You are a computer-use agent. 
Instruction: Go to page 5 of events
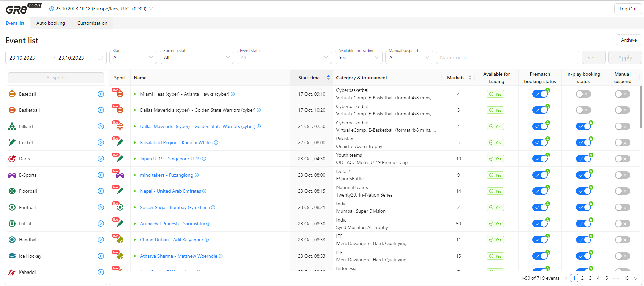tap(607, 278)
